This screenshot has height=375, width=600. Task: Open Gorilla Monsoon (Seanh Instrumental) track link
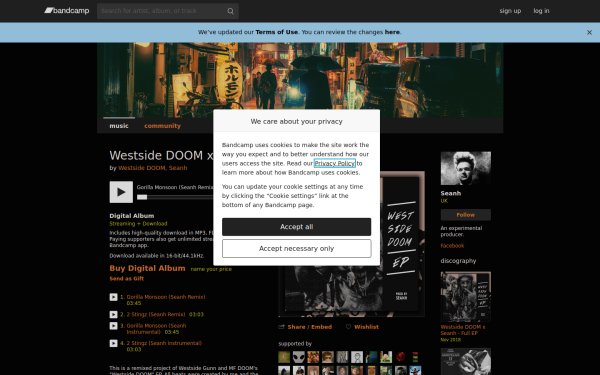coord(156,329)
